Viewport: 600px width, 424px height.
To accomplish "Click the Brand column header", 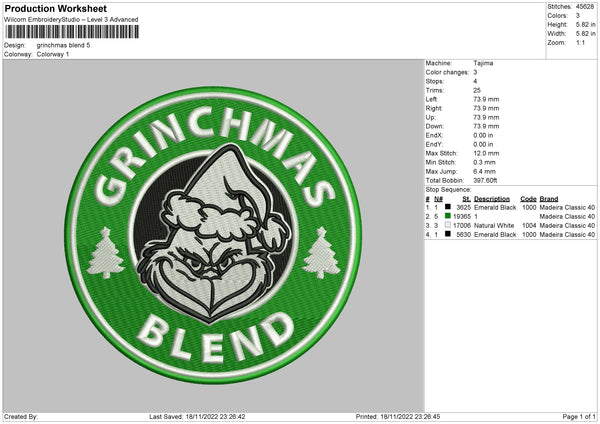I will pyautogui.click(x=549, y=199).
